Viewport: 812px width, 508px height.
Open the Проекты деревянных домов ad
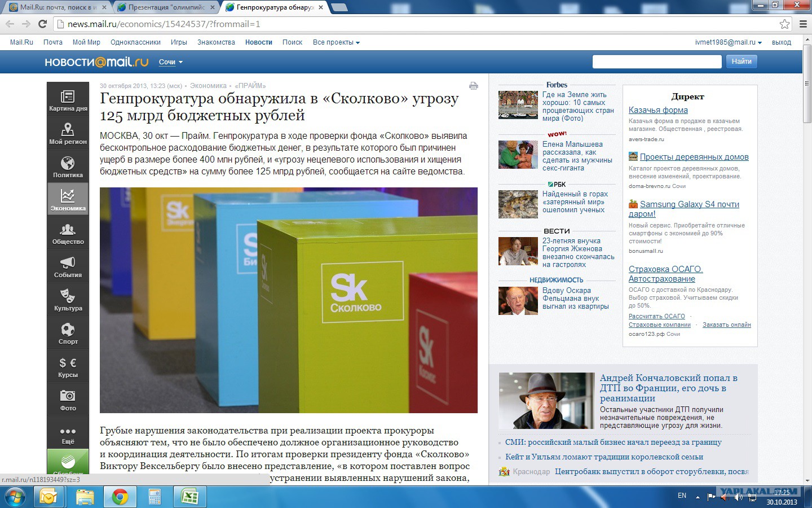(x=694, y=157)
